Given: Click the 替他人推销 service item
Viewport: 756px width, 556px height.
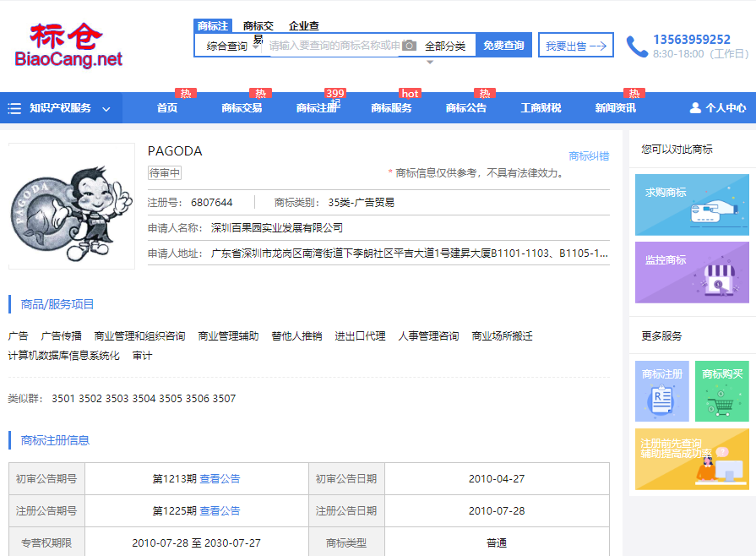Looking at the screenshot, I should point(296,336).
